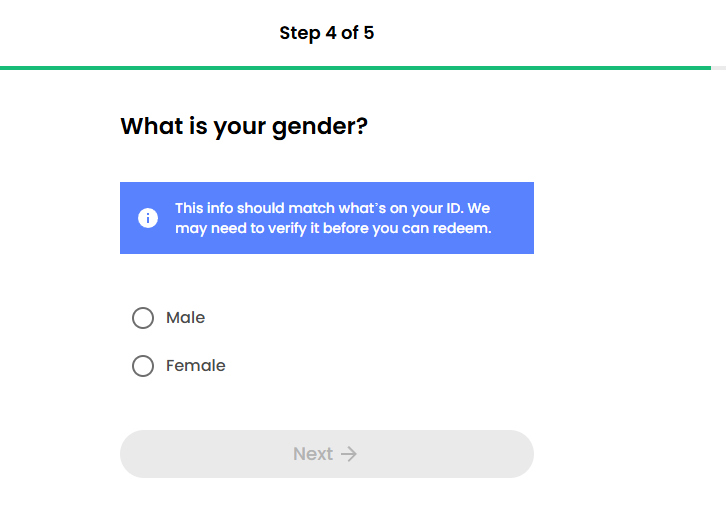
Task: Click "may need to verify it" banner text line
Action: (333, 228)
